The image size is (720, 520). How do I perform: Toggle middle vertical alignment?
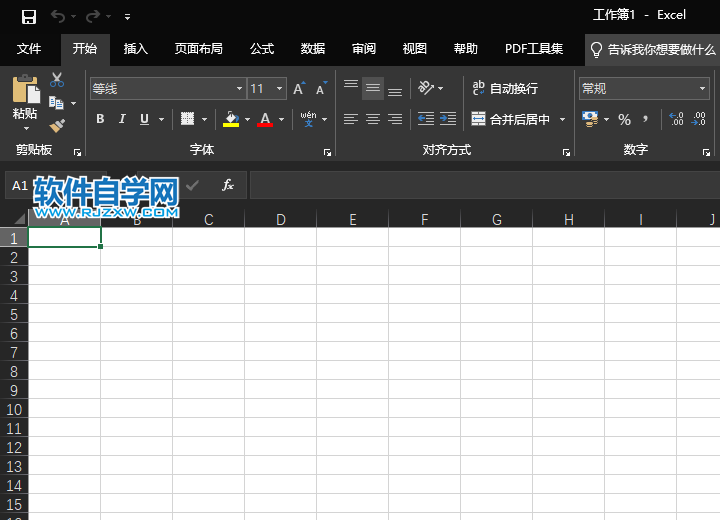373,88
